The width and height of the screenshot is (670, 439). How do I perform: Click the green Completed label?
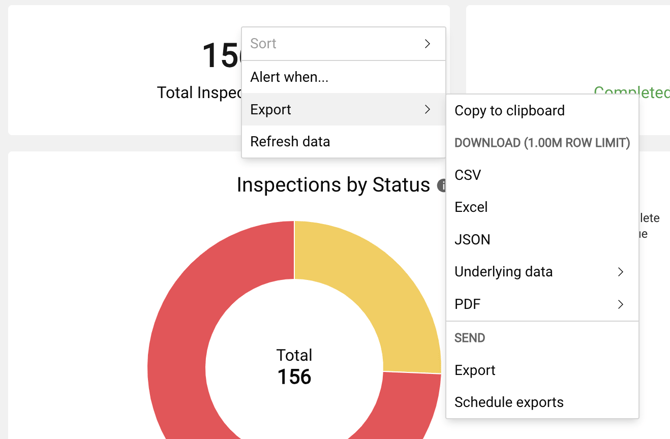(632, 92)
